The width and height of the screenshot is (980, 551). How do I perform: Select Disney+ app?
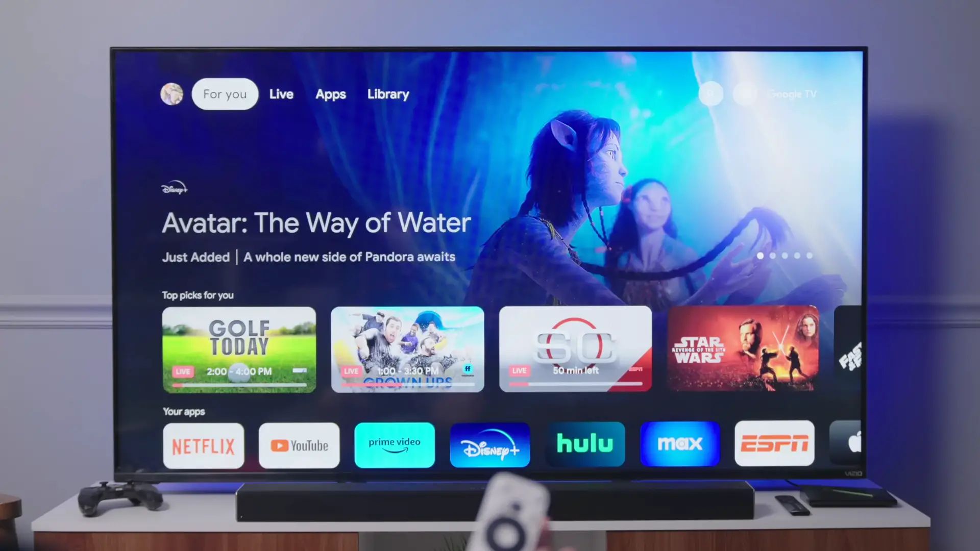490,444
